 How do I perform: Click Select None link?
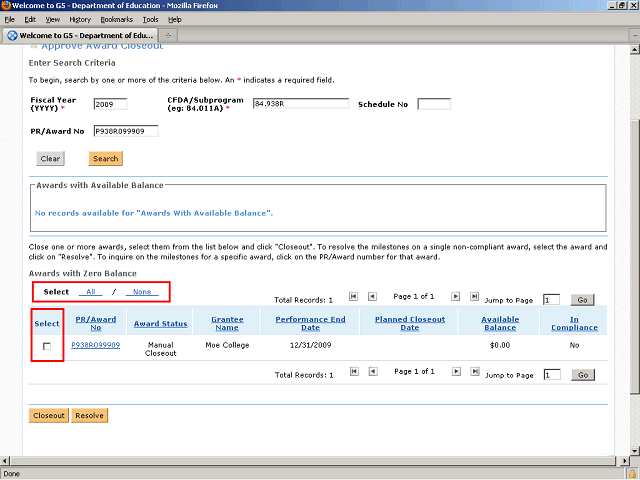pos(142,292)
